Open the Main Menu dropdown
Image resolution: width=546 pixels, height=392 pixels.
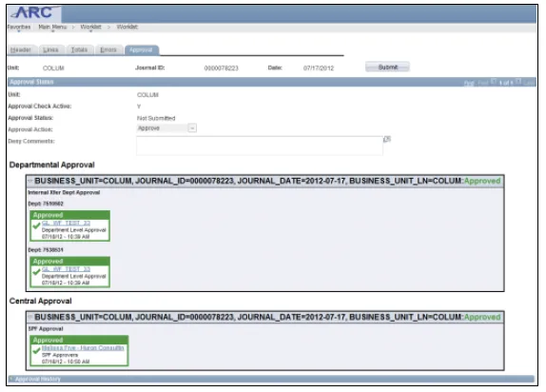pos(52,27)
